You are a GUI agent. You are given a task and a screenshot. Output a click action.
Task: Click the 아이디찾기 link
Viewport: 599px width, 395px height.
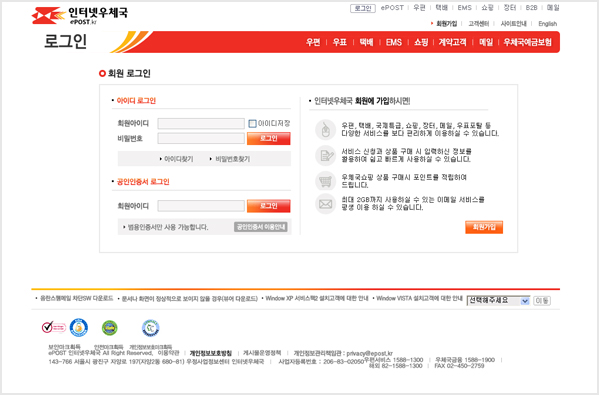point(178,159)
